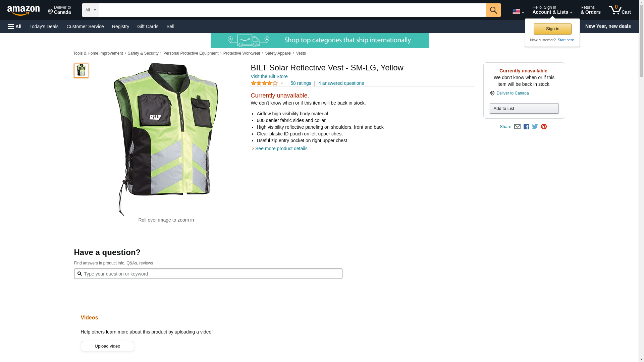Expand See more product details
The image size is (644, 362).
click(x=281, y=148)
